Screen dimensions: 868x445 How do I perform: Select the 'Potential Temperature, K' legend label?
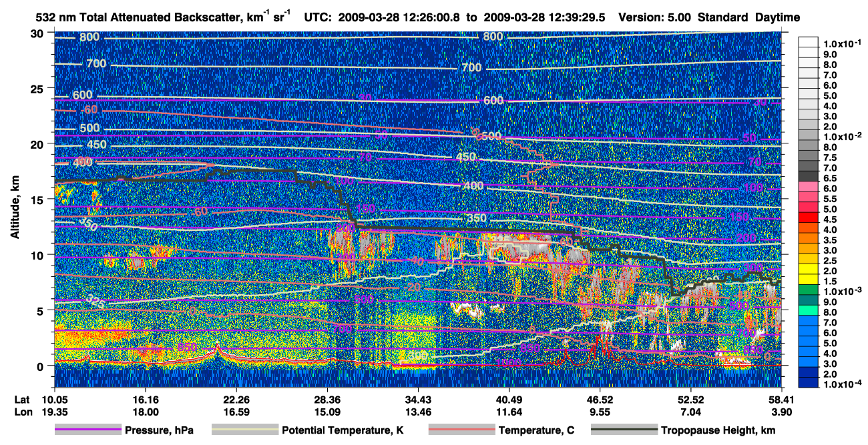click(343, 431)
